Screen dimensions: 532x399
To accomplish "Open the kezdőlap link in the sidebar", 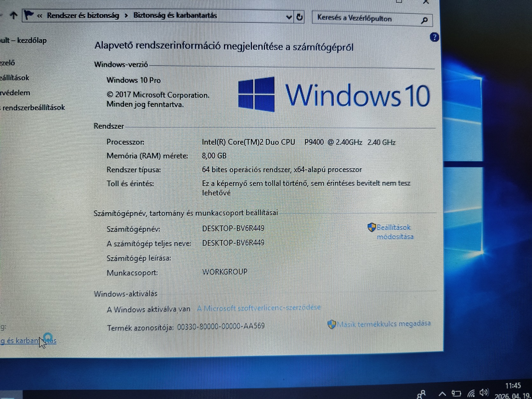I will tap(23, 40).
